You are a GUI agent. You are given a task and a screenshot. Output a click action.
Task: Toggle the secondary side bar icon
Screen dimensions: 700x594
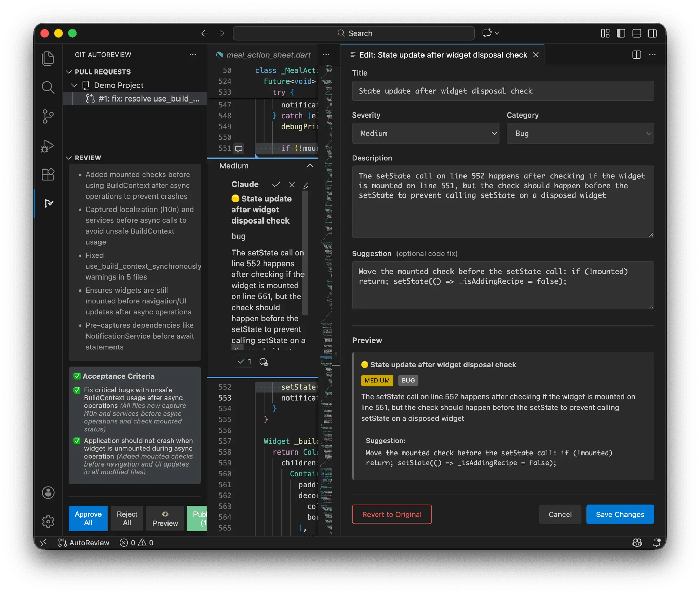click(652, 33)
